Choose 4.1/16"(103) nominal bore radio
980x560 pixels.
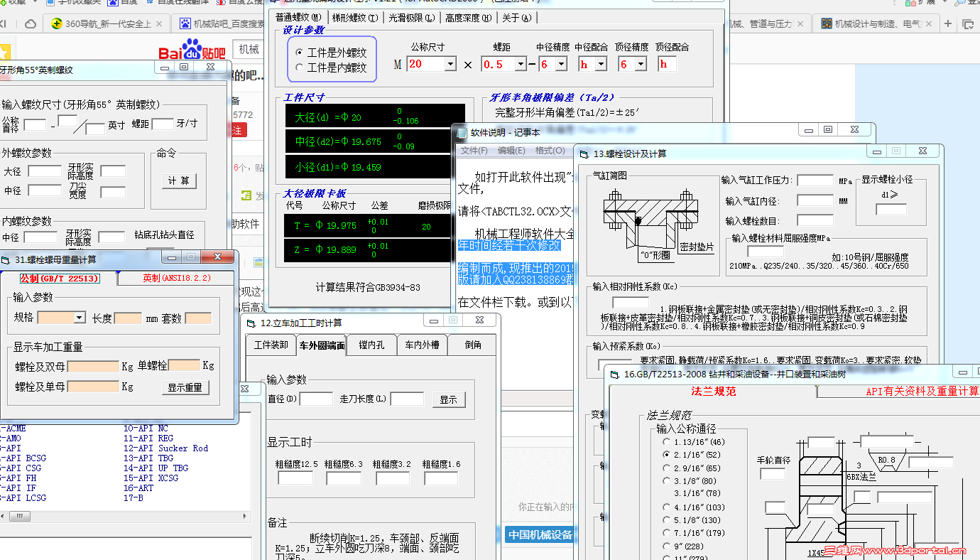[666, 507]
